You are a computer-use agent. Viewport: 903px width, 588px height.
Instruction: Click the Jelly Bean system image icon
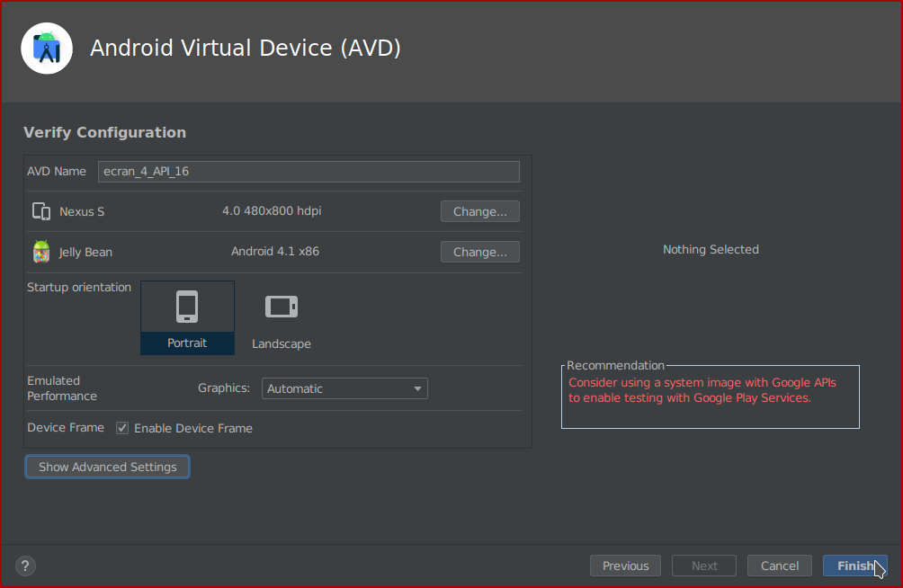[41, 252]
